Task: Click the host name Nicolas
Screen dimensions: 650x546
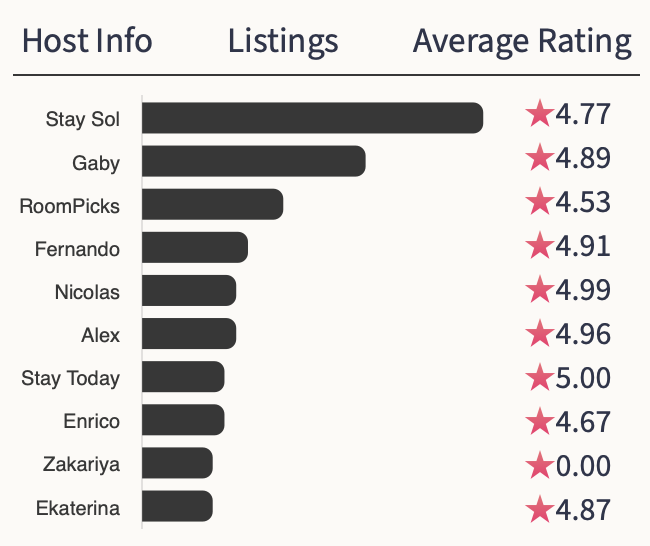Action: [87, 293]
